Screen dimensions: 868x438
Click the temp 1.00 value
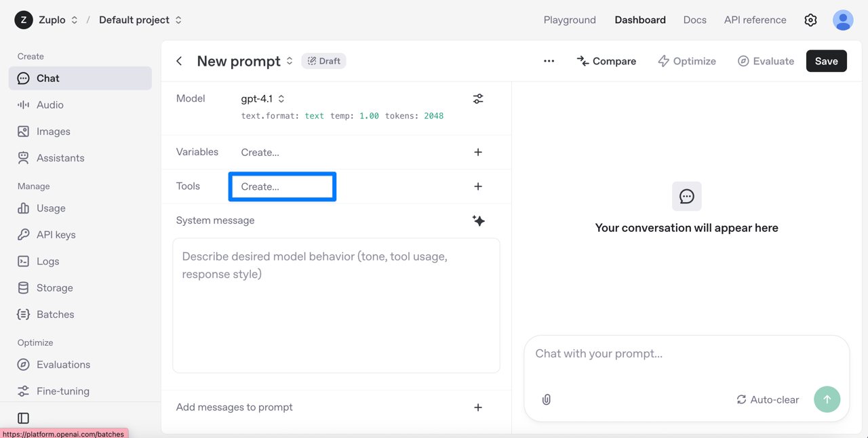370,116
